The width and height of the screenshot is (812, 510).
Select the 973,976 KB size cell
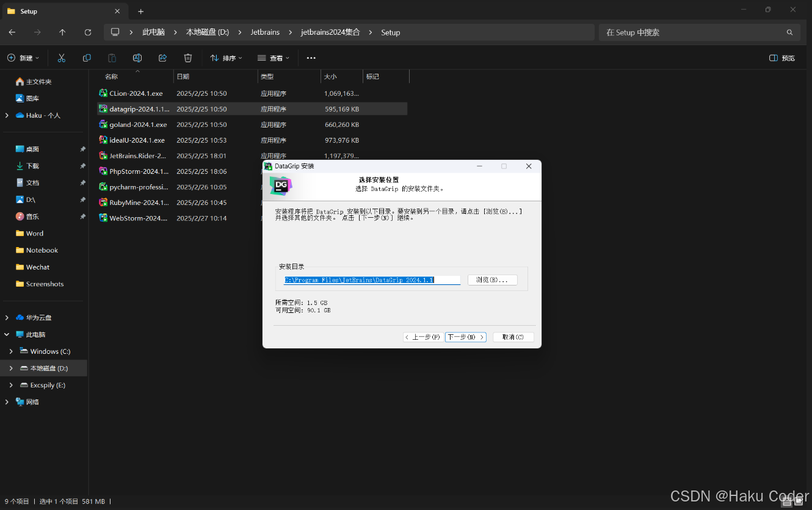click(x=342, y=140)
